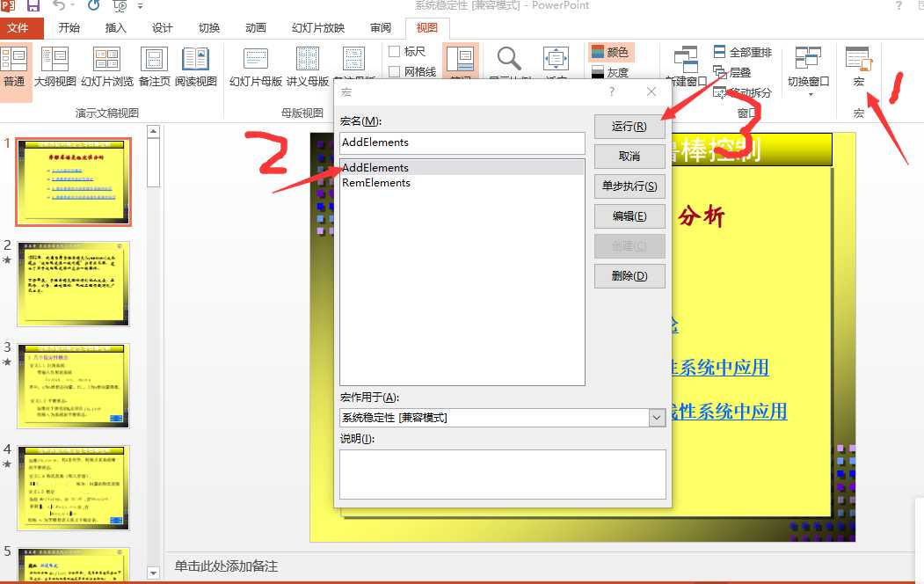Screen dimensions: 924x584
Task: Click the Undo arrow icon
Action: click(x=59, y=6)
